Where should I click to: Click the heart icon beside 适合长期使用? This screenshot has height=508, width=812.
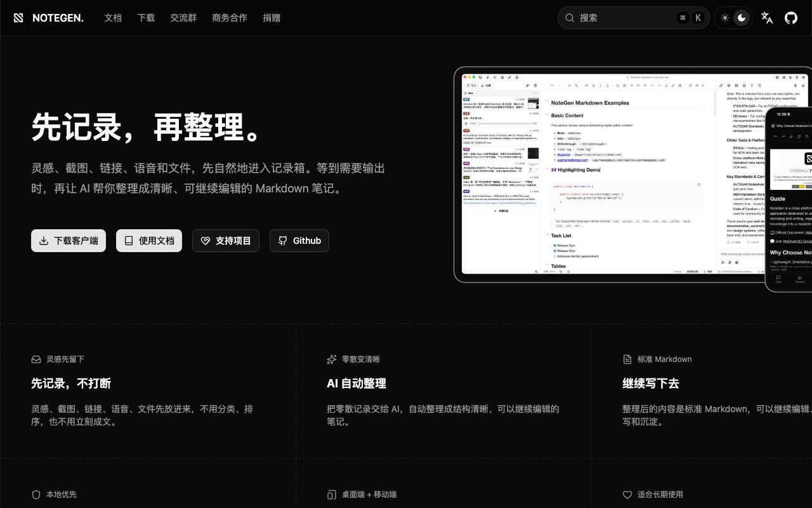coord(627,495)
